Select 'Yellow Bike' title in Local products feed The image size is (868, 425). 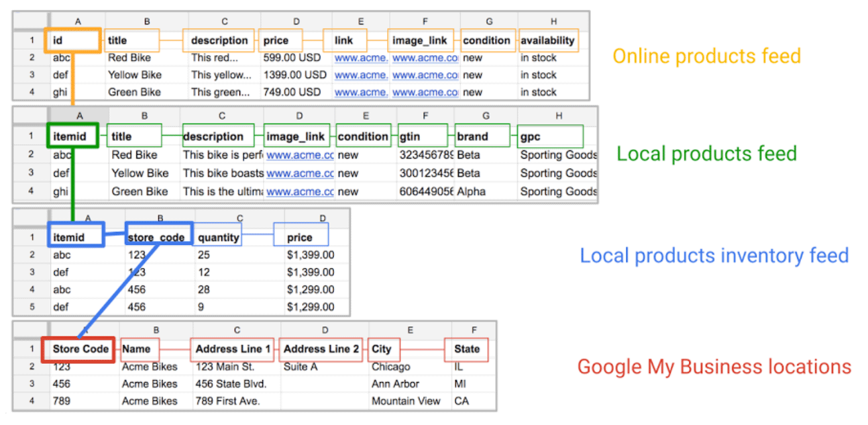[x=140, y=173]
